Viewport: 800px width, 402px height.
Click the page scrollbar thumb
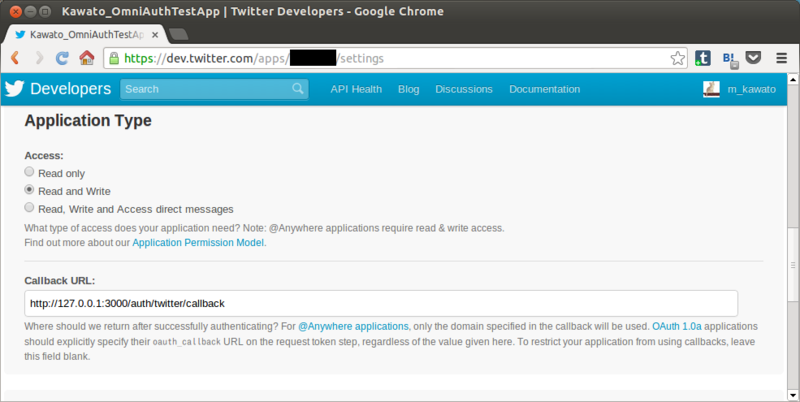click(793, 264)
